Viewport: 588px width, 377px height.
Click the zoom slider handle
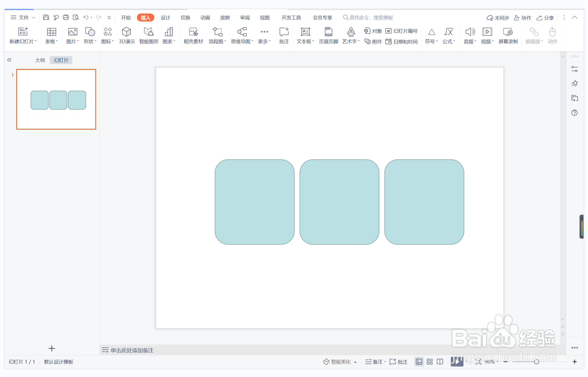click(537, 362)
